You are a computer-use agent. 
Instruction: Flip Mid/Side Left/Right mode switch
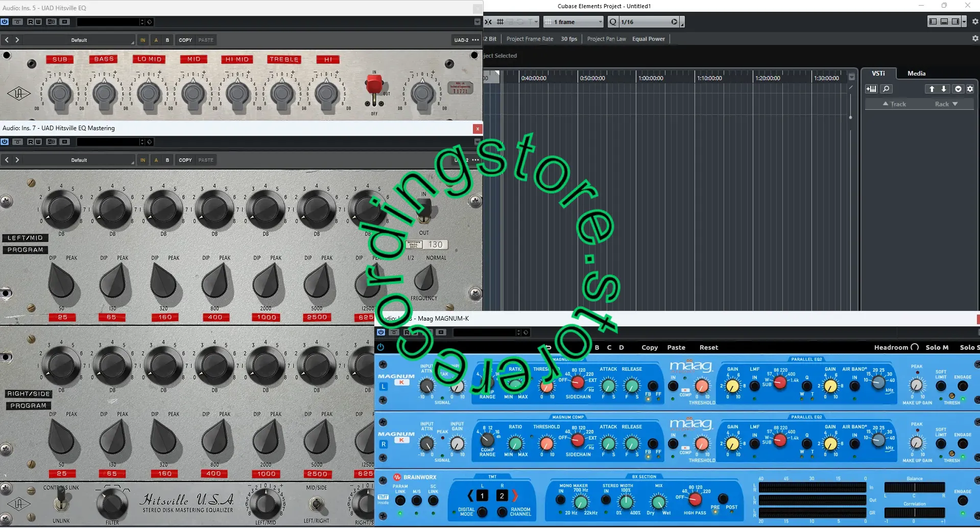(x=317, y=505)
